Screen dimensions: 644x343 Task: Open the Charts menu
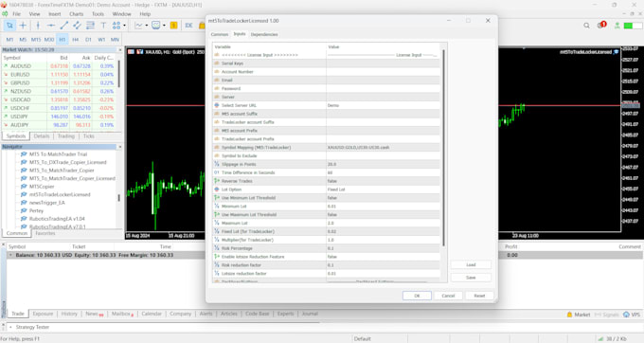[76, 14]
